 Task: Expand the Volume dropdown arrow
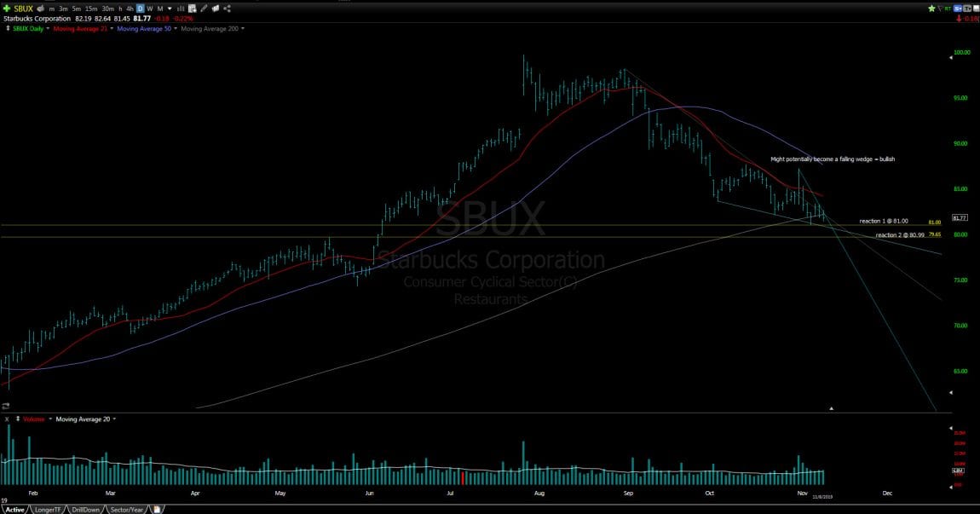point(50,419)
